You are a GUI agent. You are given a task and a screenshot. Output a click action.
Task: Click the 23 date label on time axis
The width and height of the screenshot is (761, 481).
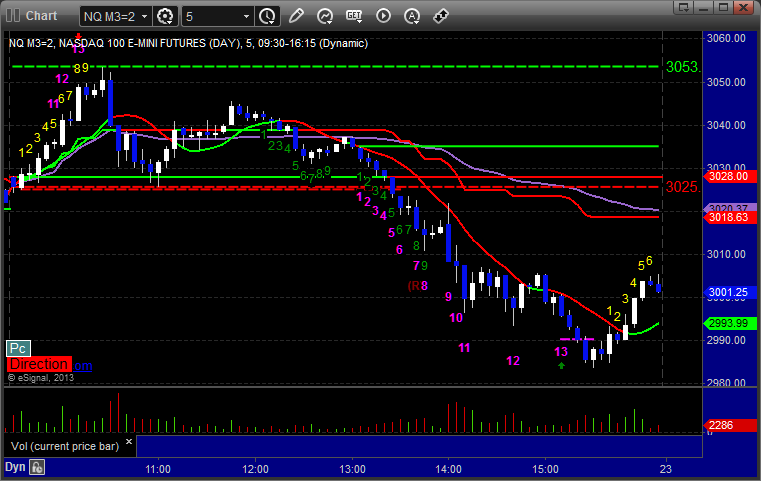click(x=666, y=469)
